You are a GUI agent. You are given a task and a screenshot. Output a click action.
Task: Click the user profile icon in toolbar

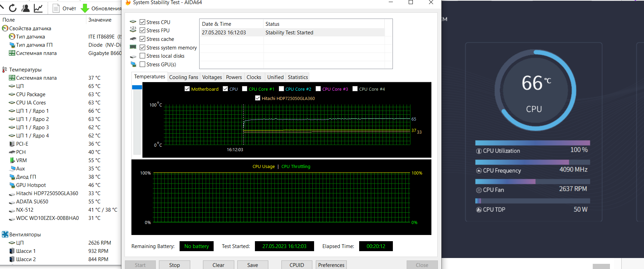click(x=25, y=8)
